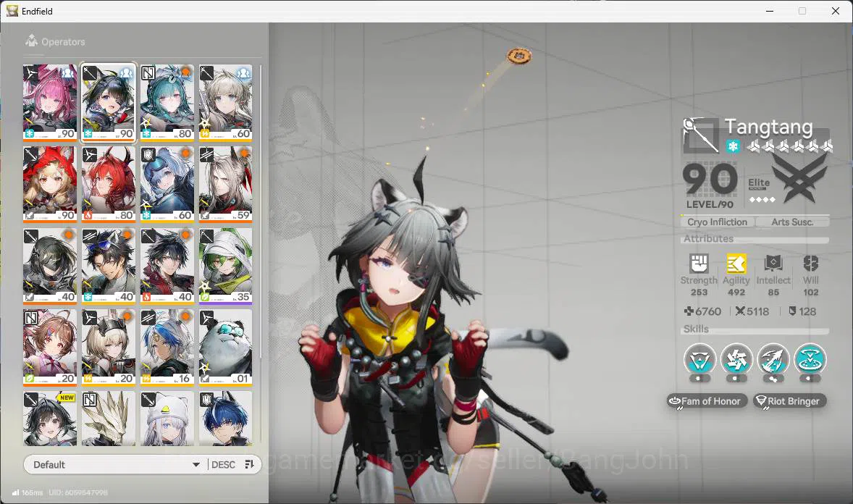Click the Operators header icon
This screenshot has width=853, height=504.
(32, 41)
